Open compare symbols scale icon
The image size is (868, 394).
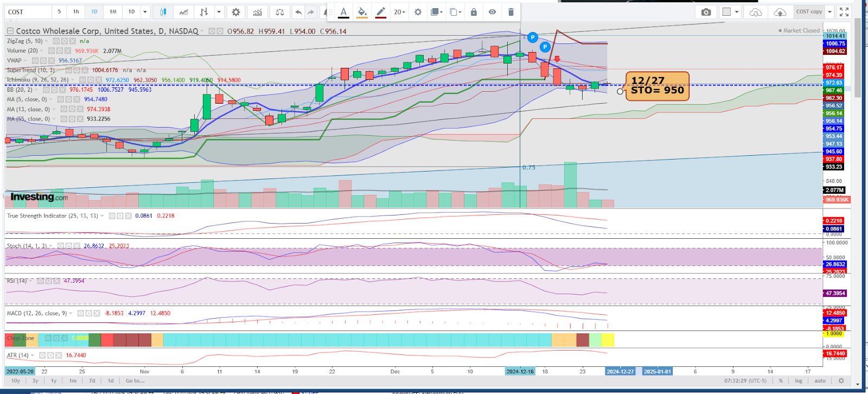279,11
